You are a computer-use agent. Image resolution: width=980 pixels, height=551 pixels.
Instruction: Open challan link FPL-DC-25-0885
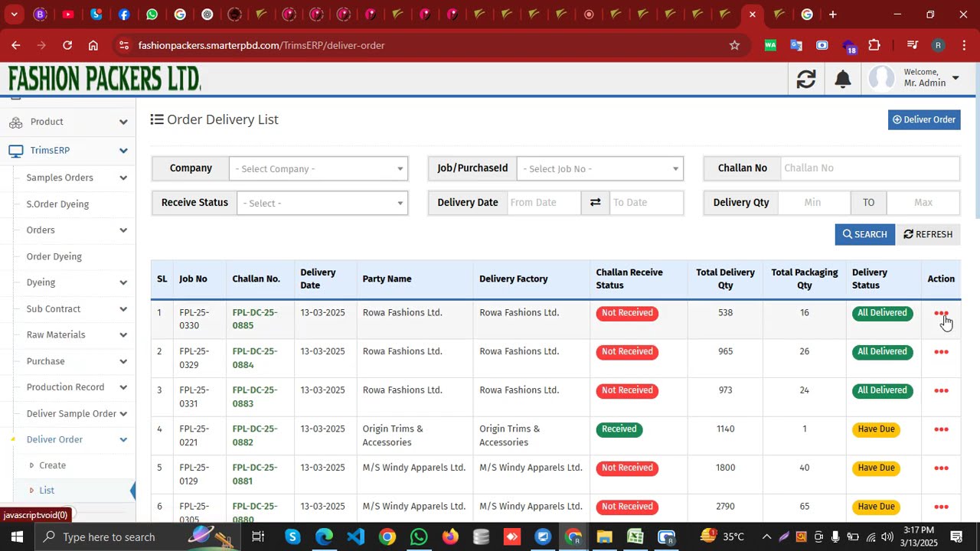coord(254,319)
